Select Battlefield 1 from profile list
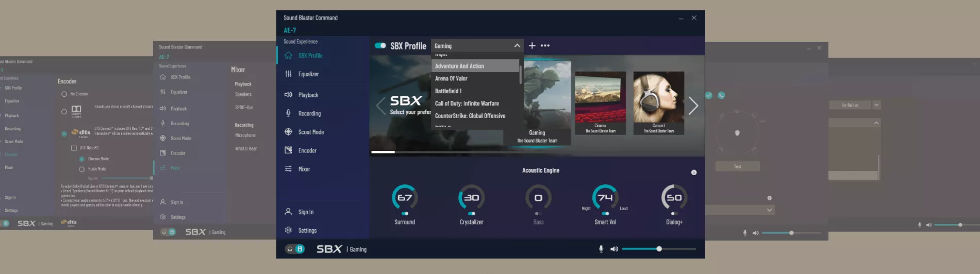 pos(449,91)
